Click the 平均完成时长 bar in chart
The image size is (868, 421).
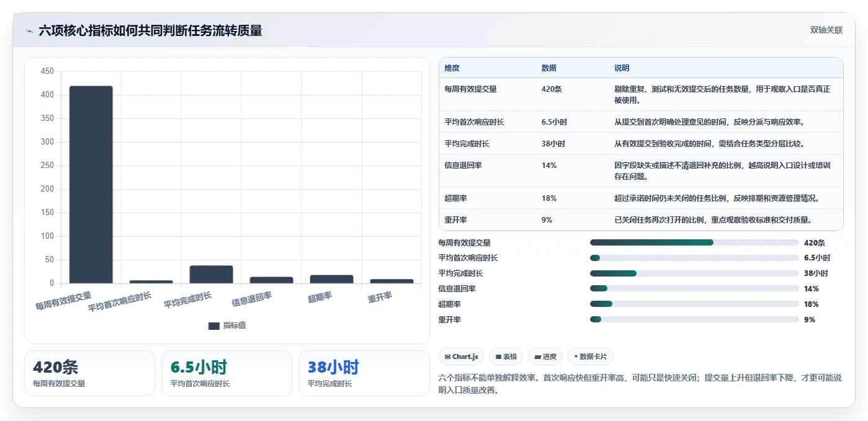pyautogui.click(x=212, y=275)
